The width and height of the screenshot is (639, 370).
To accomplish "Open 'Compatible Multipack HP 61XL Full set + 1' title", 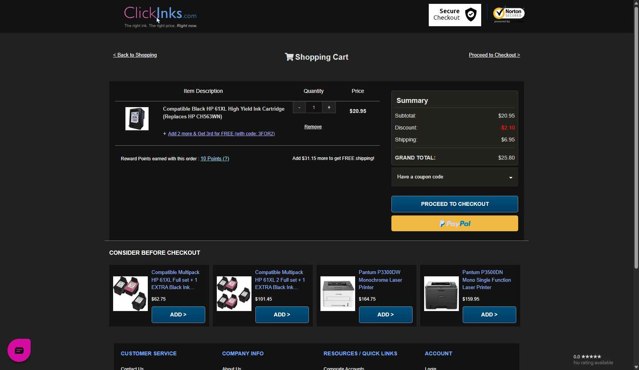I will pos(175,280).
